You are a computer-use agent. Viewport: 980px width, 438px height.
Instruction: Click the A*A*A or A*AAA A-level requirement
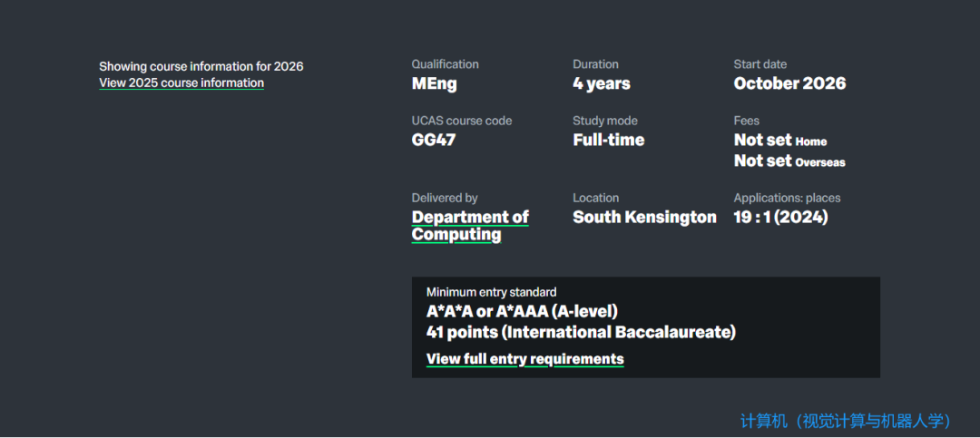(522, 312)
